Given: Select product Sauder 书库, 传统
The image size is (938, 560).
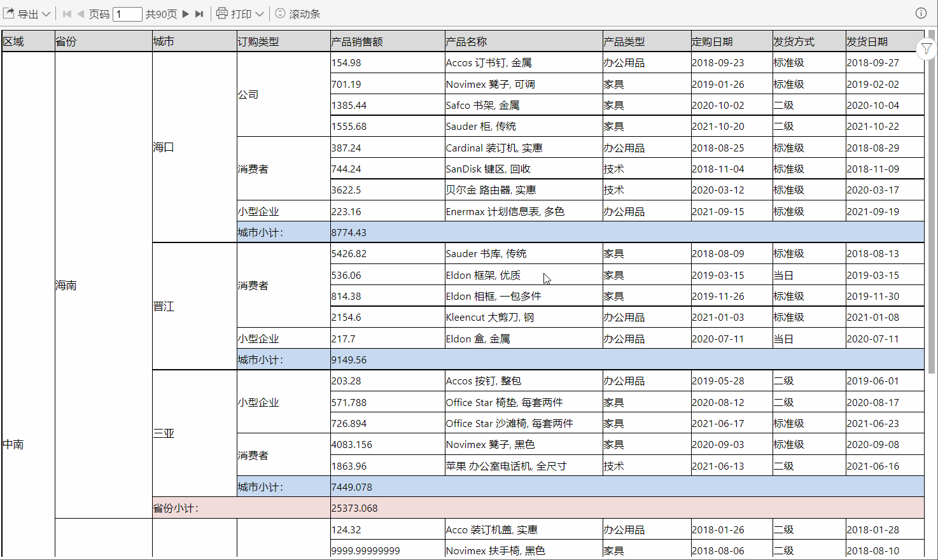Looking at the screenshot, I should tap(524, 253).
